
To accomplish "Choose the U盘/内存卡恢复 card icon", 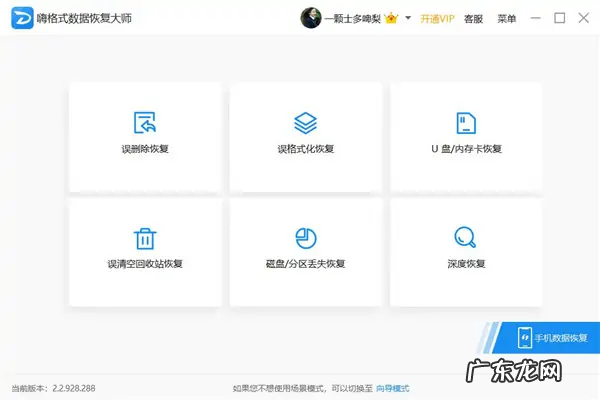I will [x=465, y=122].
